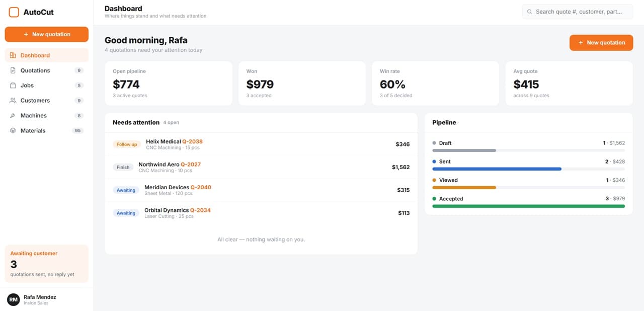
Task: Click the search magnifier icon
Action: coord(529,12)
